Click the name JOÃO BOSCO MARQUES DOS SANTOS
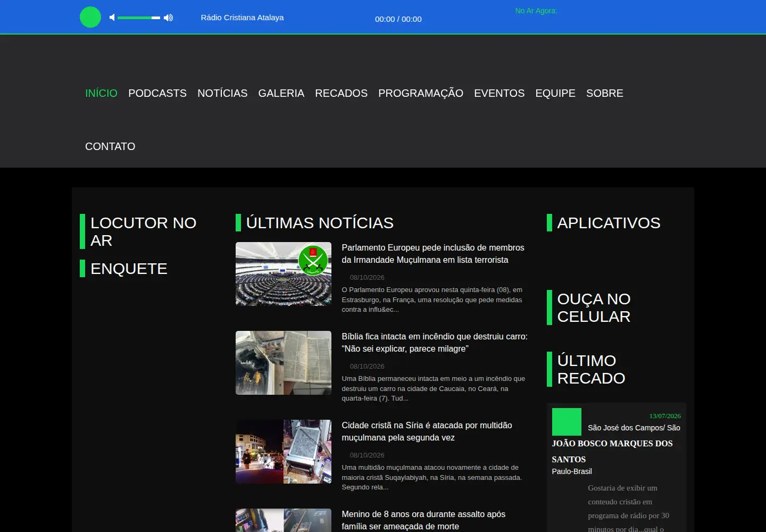766x532 pixels. click(612, 451)
